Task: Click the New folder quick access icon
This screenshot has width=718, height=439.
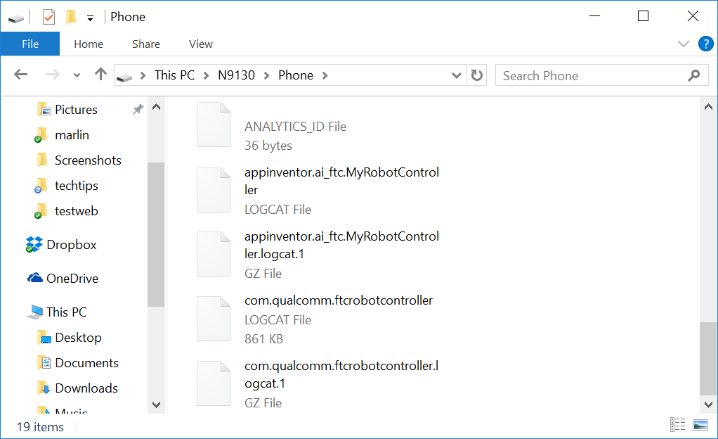Action: point(71,17)
